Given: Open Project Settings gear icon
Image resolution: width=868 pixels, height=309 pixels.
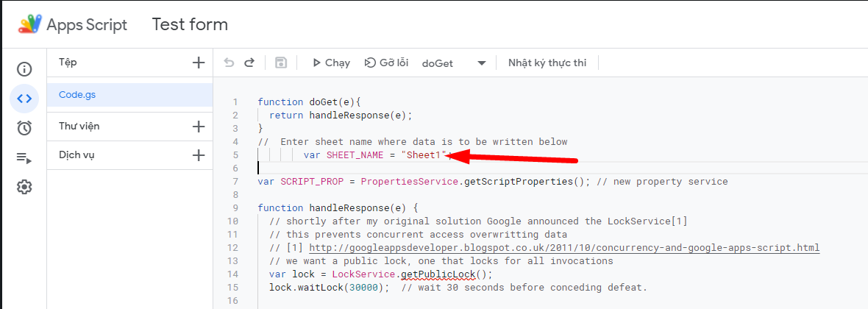Looking at the screenshot, I should tap(24, 187).
